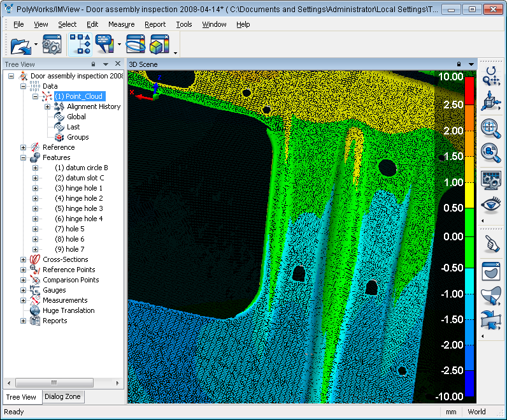Close the Tree View panel

coord(118,64)
